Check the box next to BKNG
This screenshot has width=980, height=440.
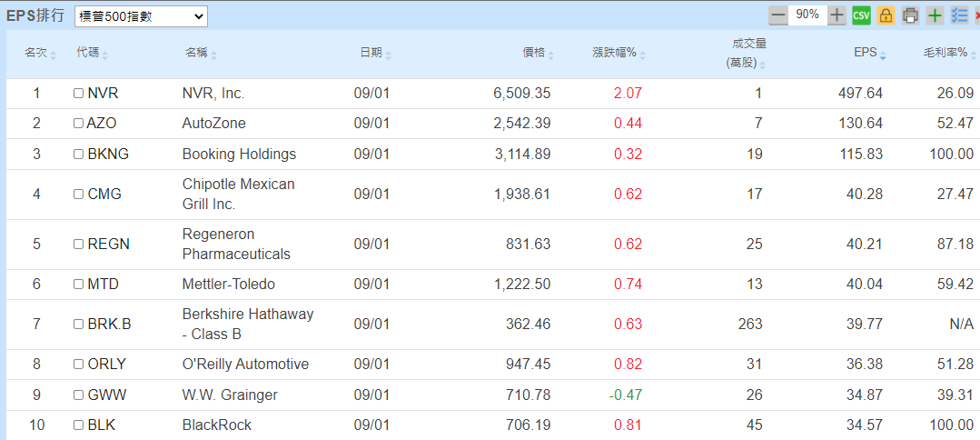78,155
